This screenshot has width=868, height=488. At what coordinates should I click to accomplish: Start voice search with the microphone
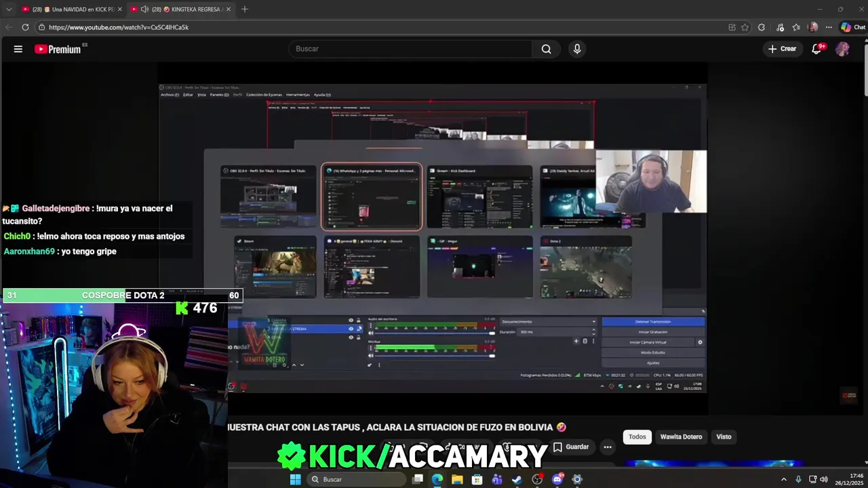coord(577,49)
